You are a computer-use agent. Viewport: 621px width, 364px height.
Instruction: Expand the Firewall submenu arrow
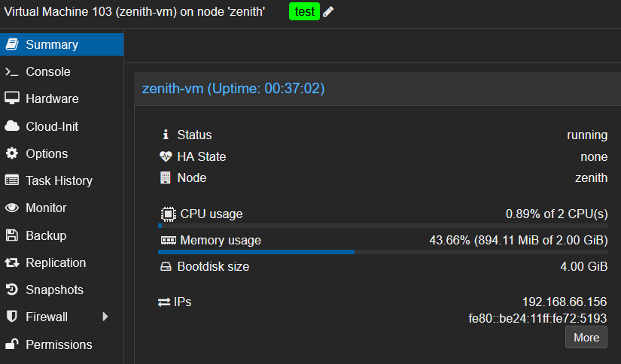pos(105,317)
